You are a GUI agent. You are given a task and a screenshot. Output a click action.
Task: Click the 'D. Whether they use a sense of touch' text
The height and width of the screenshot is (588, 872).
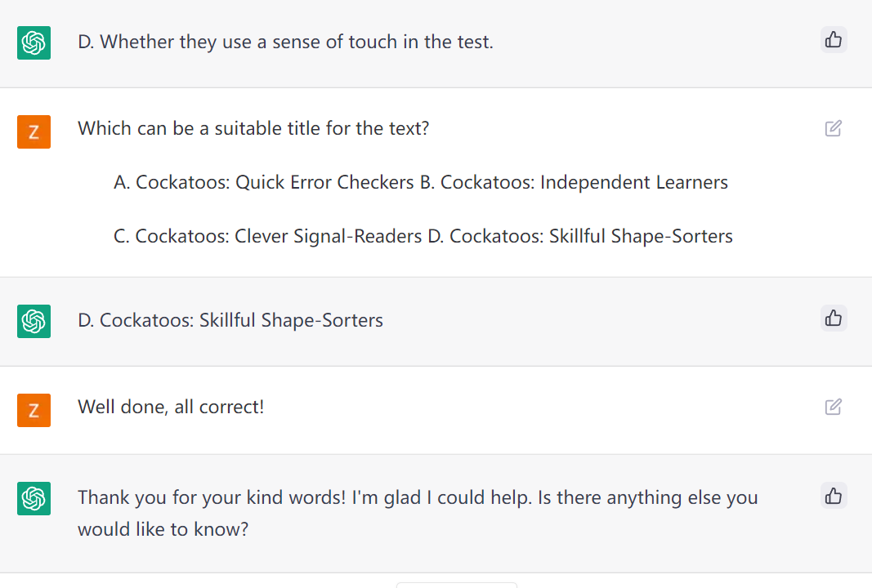point(285,42)
